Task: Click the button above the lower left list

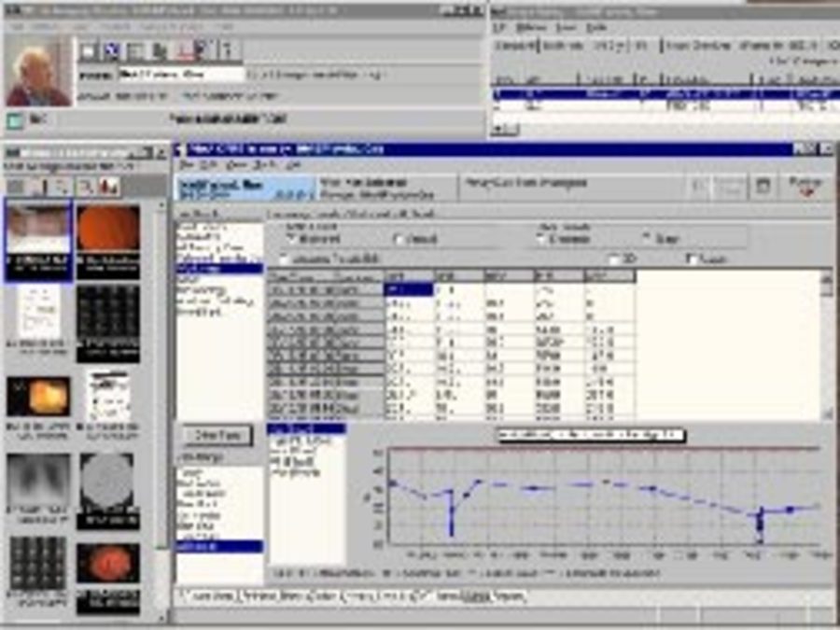Action: [217, 436]
